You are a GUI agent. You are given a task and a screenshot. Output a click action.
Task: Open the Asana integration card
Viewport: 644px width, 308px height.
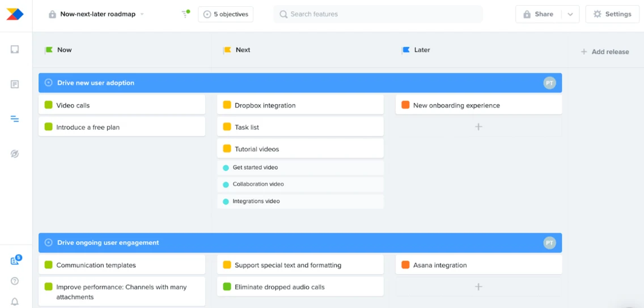pyautogui.click(x=478, y=265)
